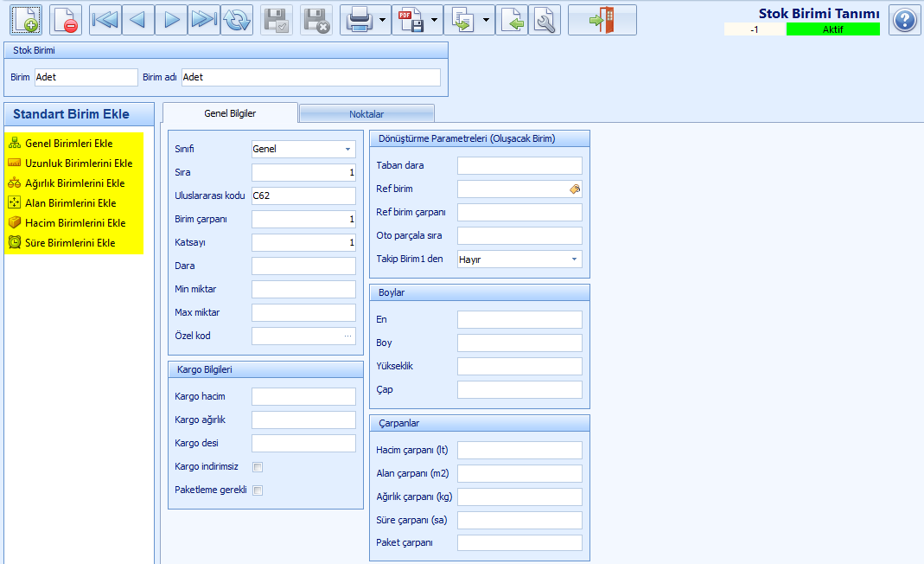The height and width of the screenshot is (564, 924).
Task: Click the refresh icon in toolbar
Action: tap(237, 20)
